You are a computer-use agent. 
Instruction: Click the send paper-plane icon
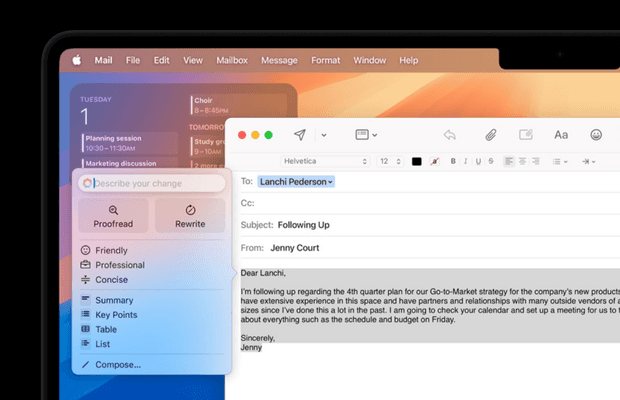300,135
